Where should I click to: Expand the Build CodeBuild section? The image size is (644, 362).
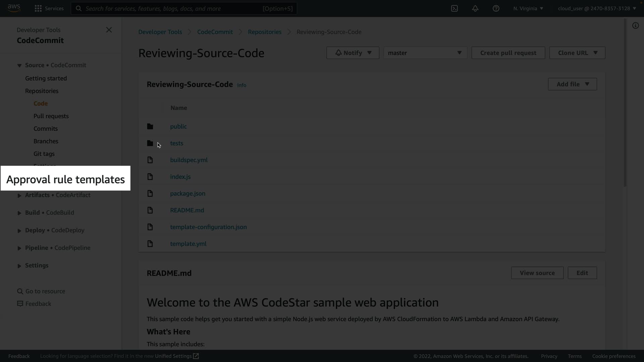click(x=19, y=213)
